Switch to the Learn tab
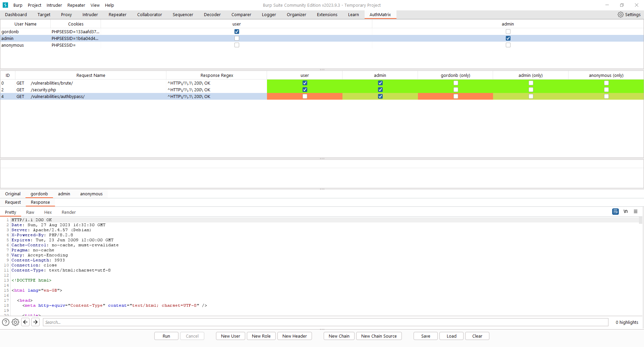 354,14
